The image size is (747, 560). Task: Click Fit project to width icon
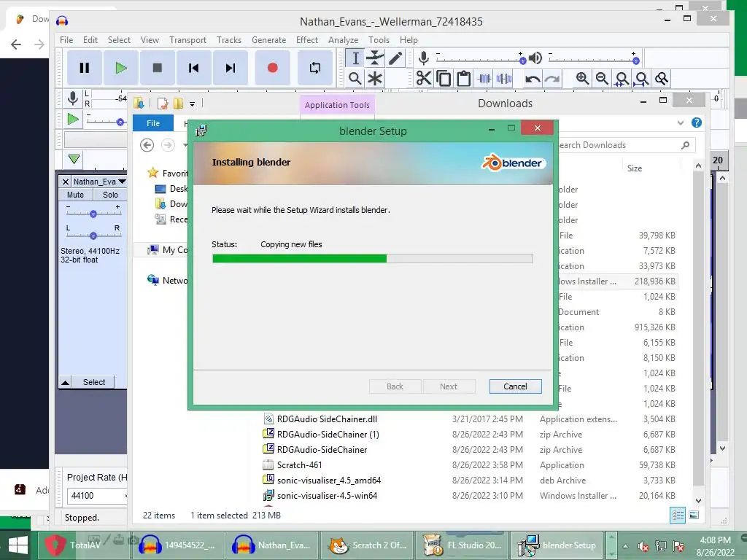coord(642,78)
